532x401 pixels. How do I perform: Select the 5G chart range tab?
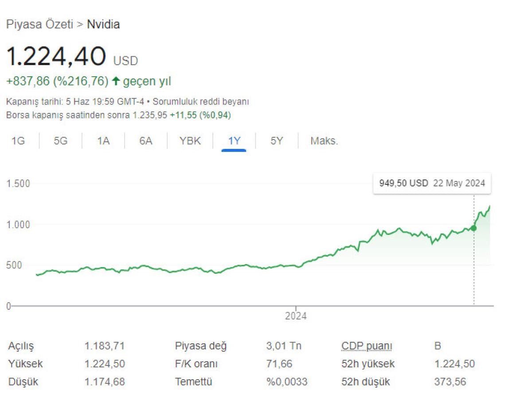pyautogui.click(x=61, y=141)
